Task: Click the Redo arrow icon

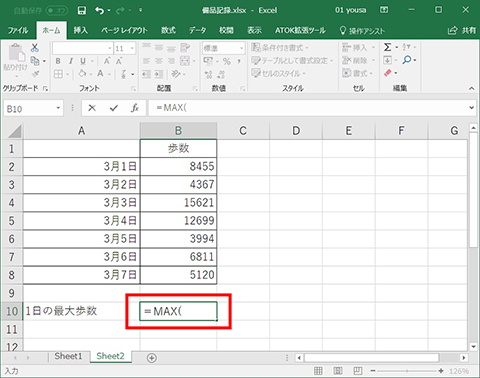Action: pyautogui.click(x=120, y=11)
